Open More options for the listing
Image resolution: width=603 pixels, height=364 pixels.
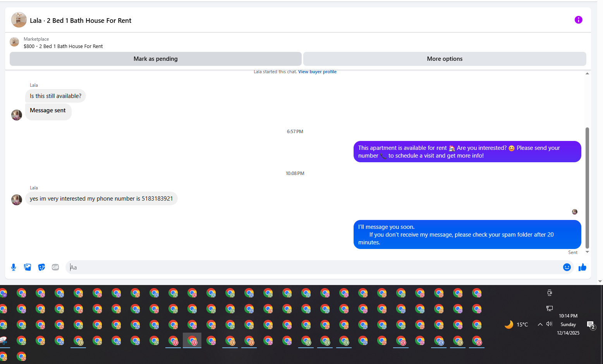click(445, 59)
